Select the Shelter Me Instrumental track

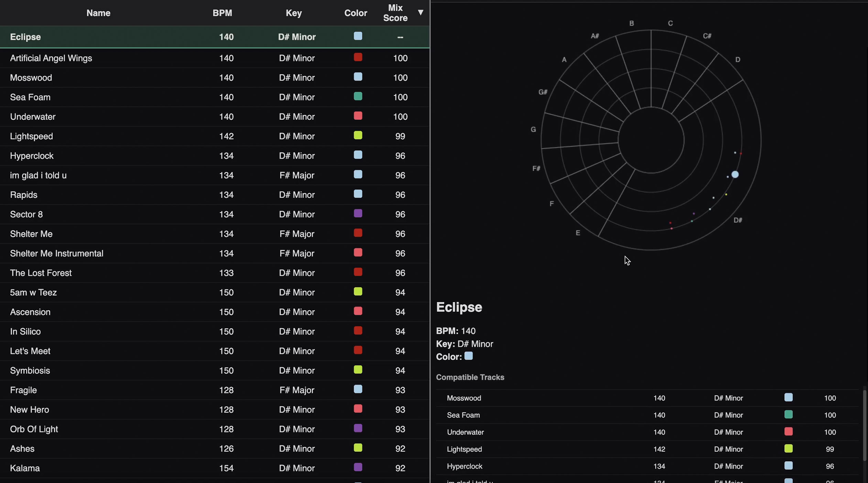tap(138, 253)
